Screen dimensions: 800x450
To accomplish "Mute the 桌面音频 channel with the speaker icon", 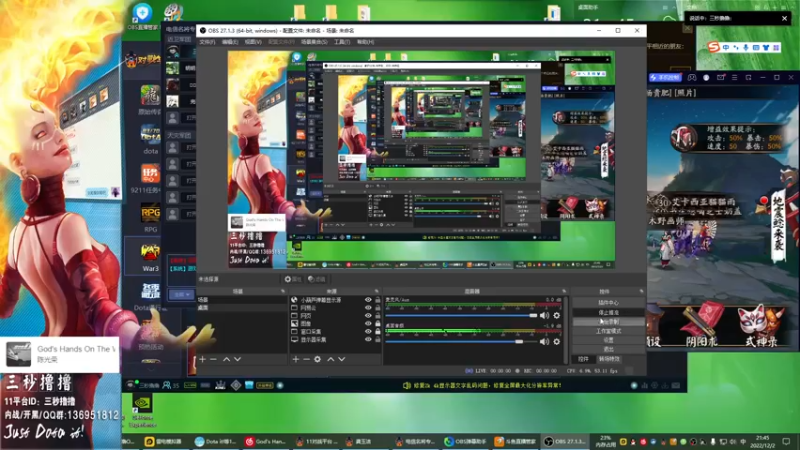I will coord(544,341).
